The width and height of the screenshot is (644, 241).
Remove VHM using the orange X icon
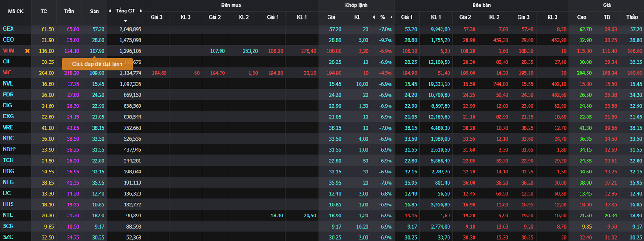27,51
